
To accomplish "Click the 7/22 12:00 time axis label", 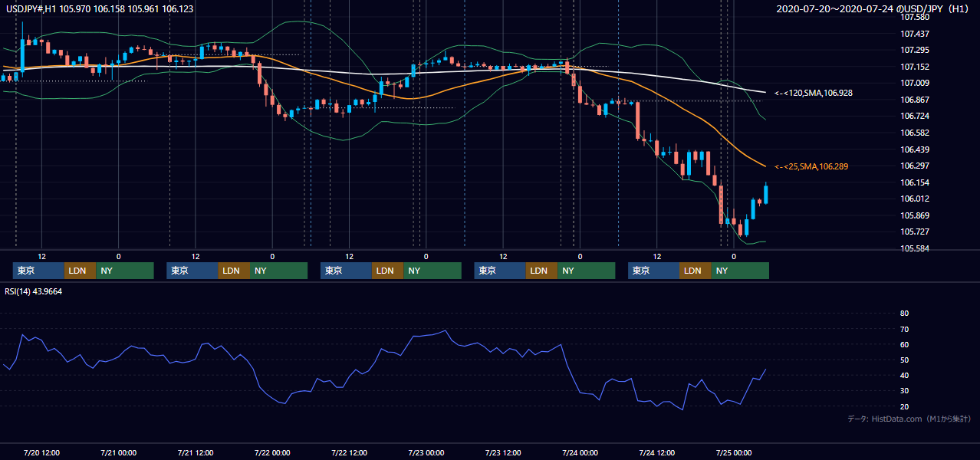I will pos(349,452).
